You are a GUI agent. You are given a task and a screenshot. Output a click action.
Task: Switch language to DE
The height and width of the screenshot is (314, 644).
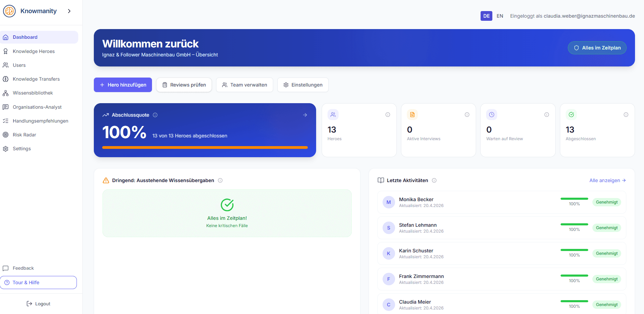tap(486, 16)
